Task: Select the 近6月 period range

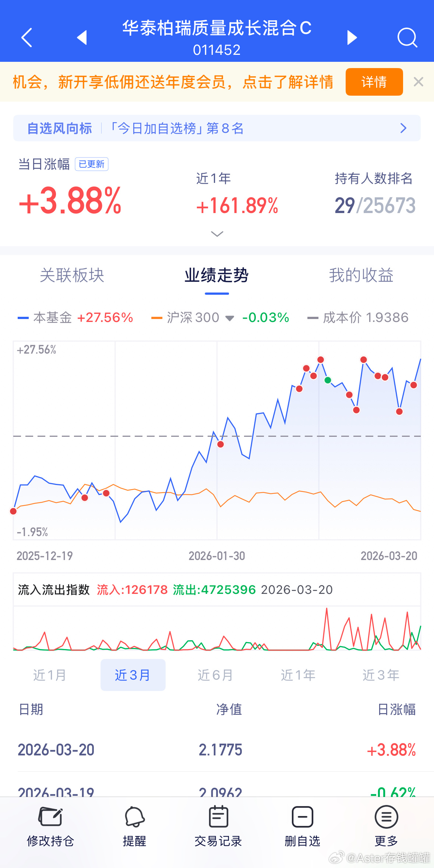Action: click(215, 675)
